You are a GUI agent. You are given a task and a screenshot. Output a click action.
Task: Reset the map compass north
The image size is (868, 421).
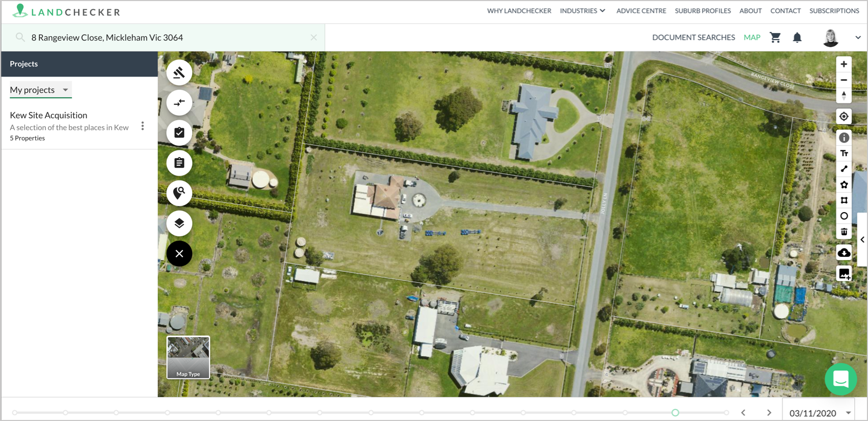pos(844,95)
